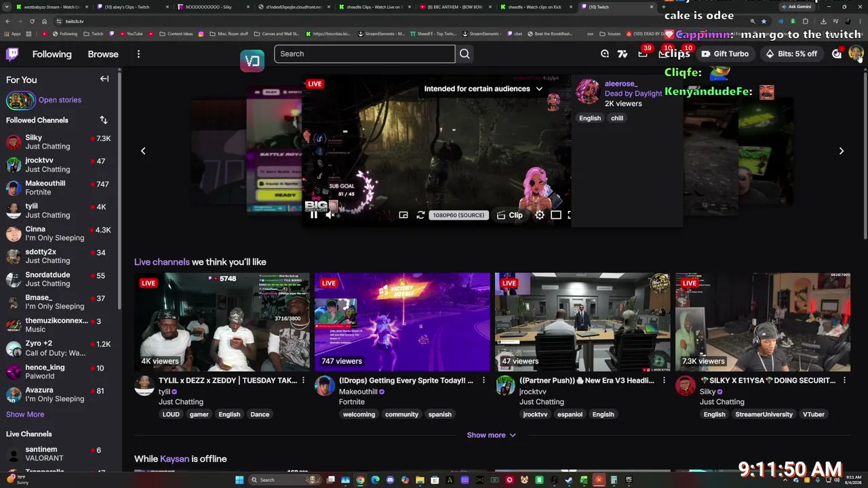Open the Following tab
868x488 pixels.
coord(52,54)
